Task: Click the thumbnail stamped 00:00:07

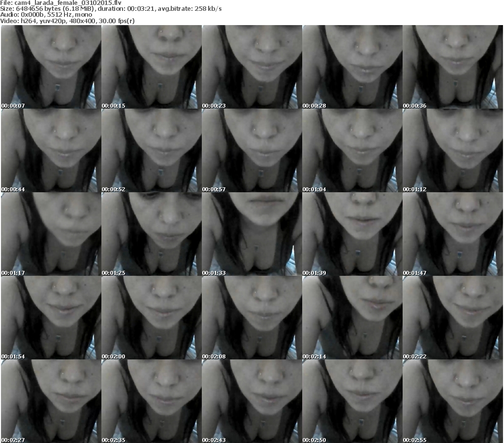Action: point(51,67)
